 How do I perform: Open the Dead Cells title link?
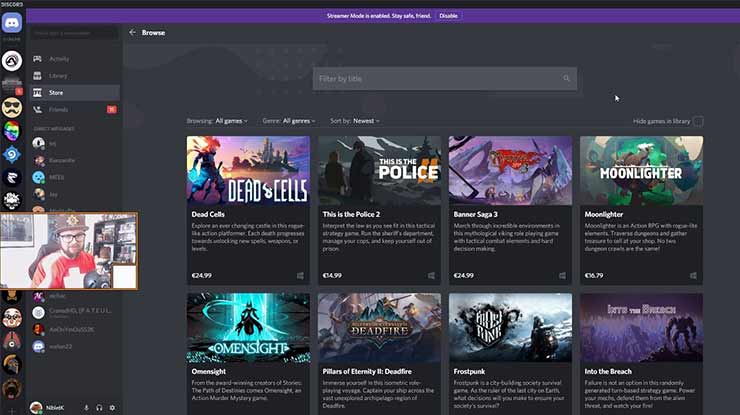tap(208, 214)
